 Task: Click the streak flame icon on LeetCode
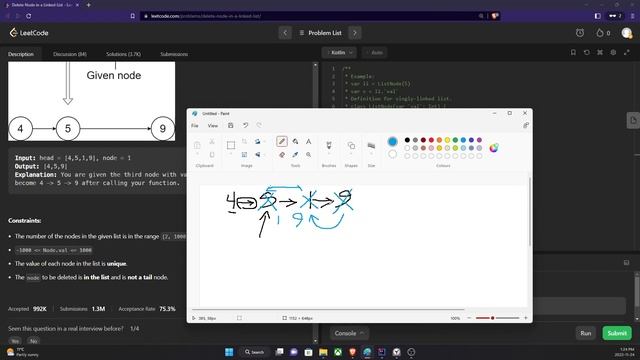pyautogui.click(x=600, y=33)
